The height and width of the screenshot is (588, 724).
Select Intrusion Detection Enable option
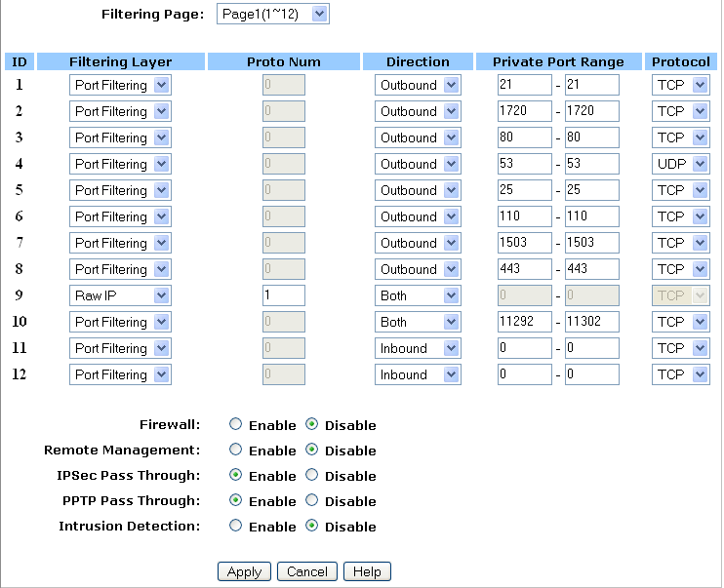point(235,526)
